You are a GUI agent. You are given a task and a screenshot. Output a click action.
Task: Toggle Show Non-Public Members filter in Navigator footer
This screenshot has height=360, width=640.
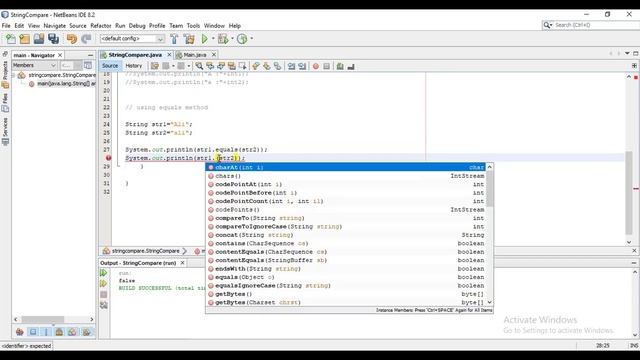(x=59, y=332)
